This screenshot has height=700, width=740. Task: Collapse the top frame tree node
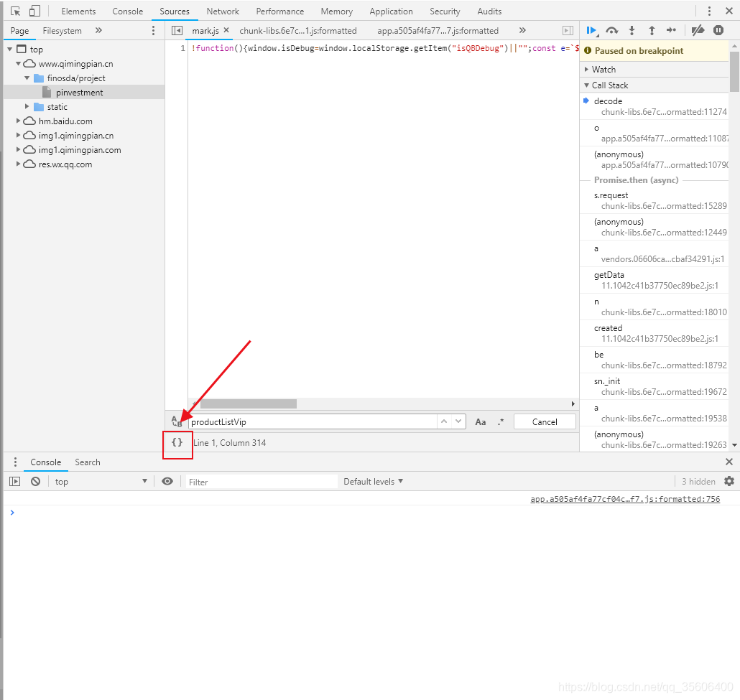click(x=9, y=49)
